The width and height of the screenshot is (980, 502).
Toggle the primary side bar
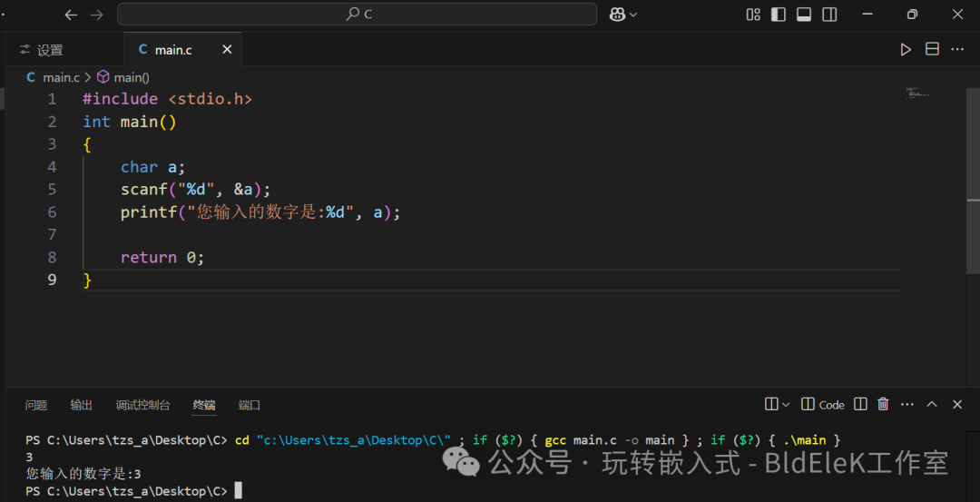coord(779,15)
